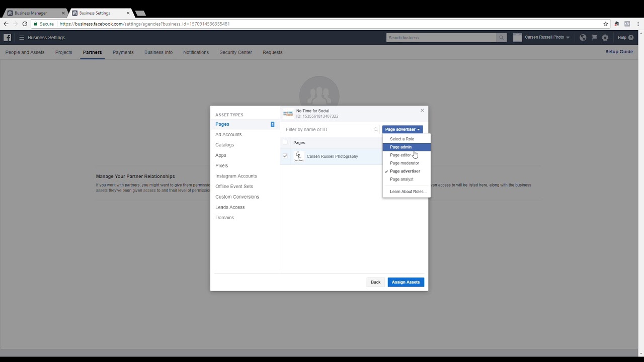
Task: Click the Help question mark icon
Action: [x=631, y=38]
